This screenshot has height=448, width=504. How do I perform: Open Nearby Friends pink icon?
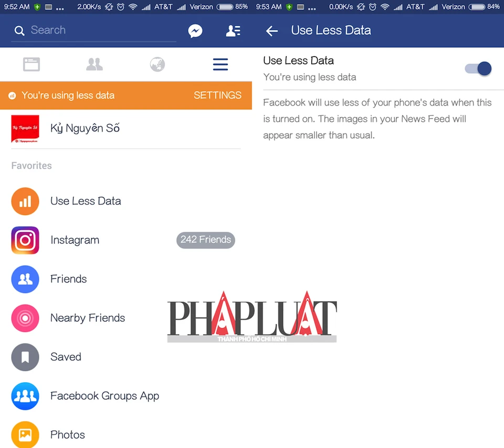pos(25,318)
